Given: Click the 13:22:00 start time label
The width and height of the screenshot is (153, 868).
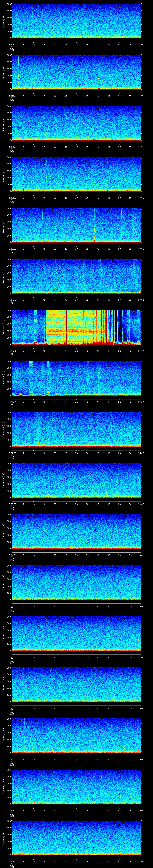Looking at the screenshot, I should point(12,453).
